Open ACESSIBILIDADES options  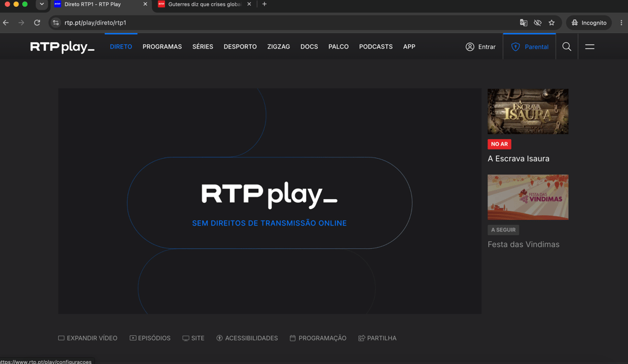click(x=247, y=338)
